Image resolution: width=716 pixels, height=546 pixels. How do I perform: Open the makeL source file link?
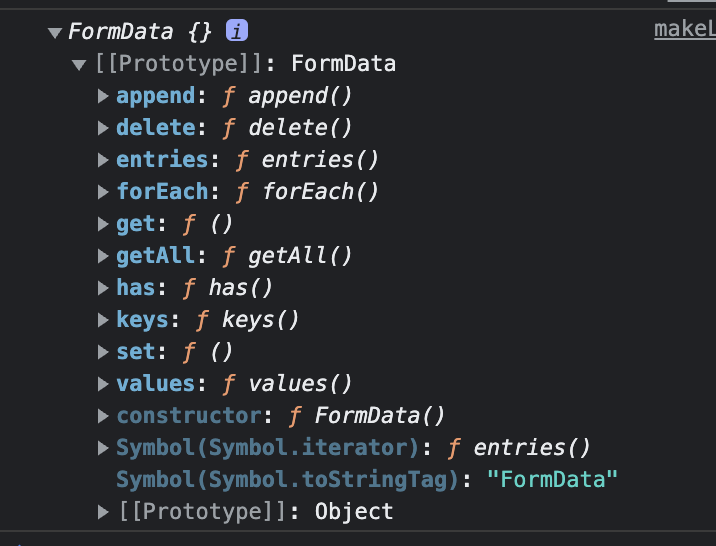(685, 29)
